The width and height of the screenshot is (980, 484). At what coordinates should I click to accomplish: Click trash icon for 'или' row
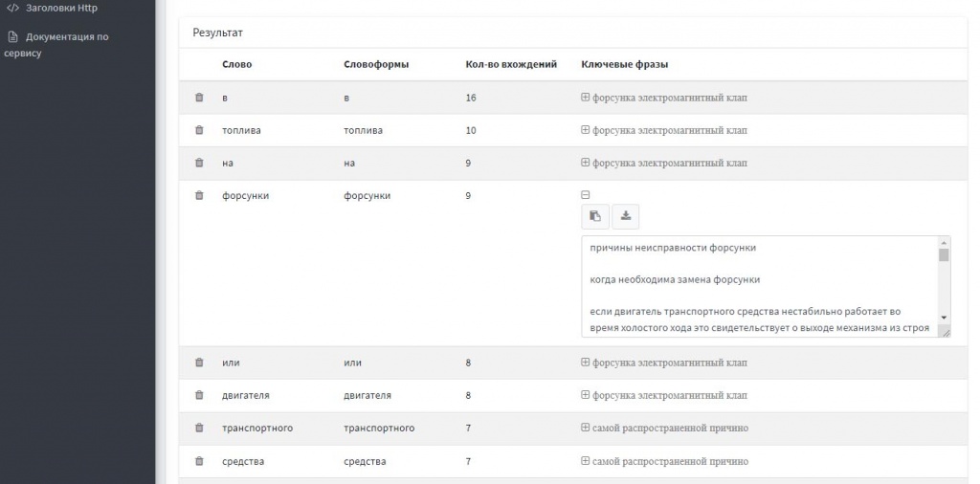(x=199, y=363)
